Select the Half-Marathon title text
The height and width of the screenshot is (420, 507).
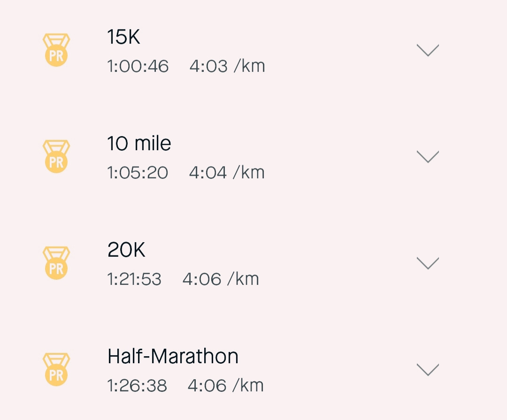(173, 356)
